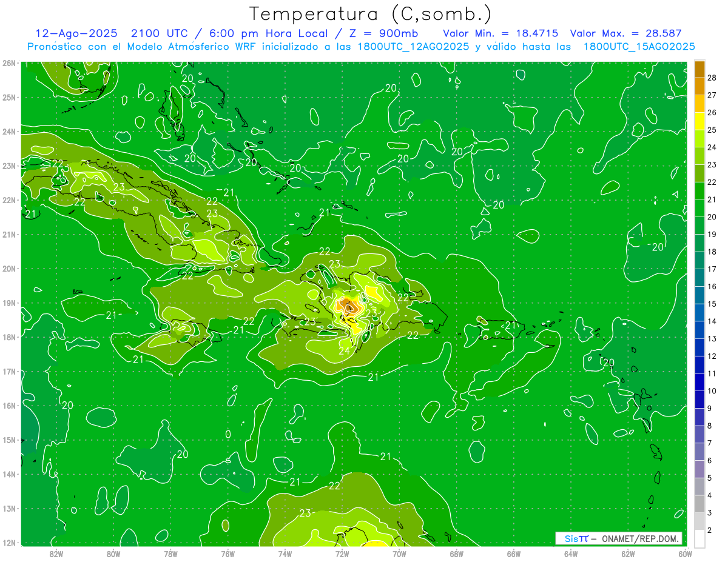Image resolution: width=728 pixels, height=562 pixels.
Task: Click the '26N' latitude axis label
Action: point(8,63)
